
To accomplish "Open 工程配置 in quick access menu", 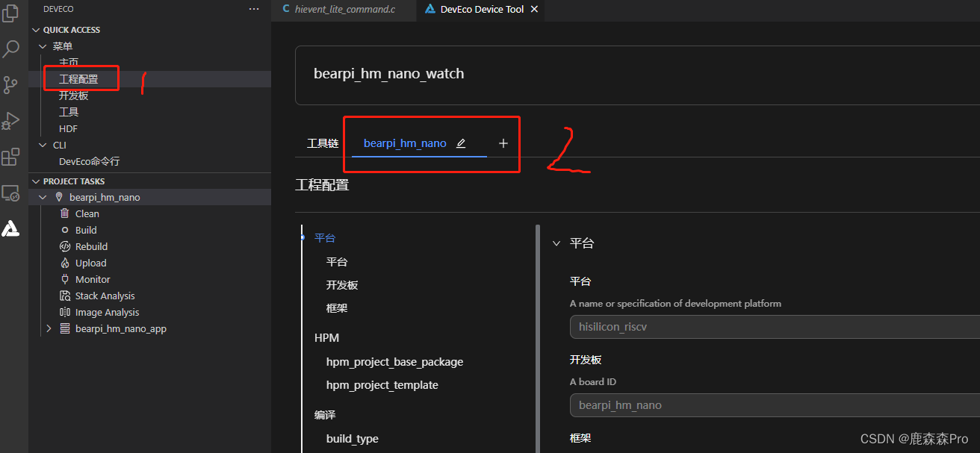I will tap(78, 79).
